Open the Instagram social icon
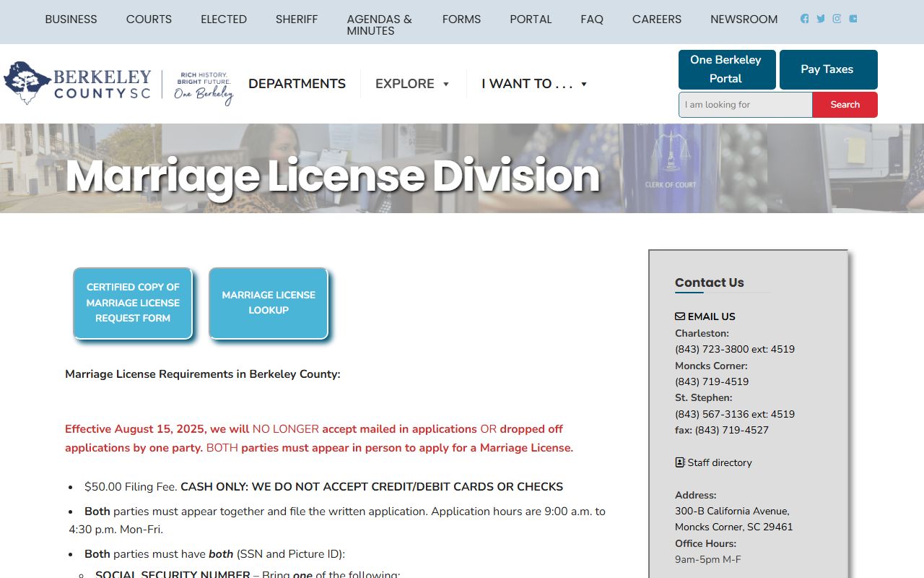Screen dimensions: 924x578 click(837, 19)
